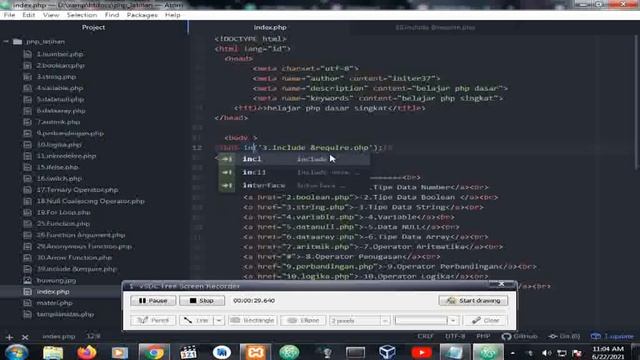Viewport: 640px width, 360px height.
Task: Select index.php in project tree
Action: (53, 292)
